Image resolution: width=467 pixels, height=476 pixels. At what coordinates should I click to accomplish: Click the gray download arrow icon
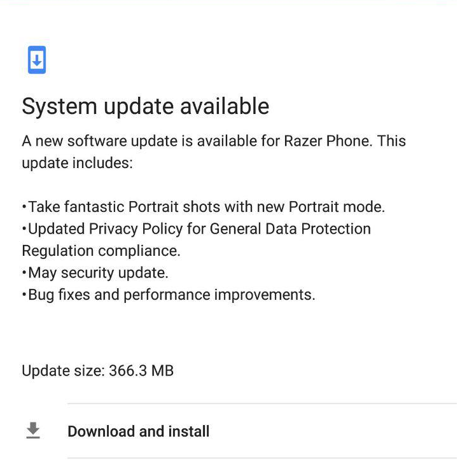point(33,430)
